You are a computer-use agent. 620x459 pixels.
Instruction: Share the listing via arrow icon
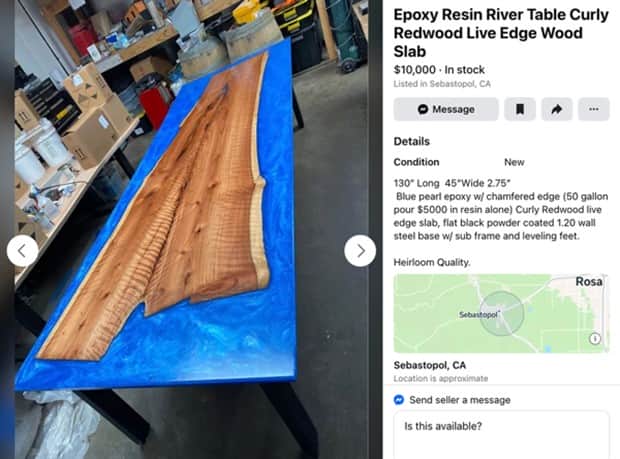click(556, 109)
